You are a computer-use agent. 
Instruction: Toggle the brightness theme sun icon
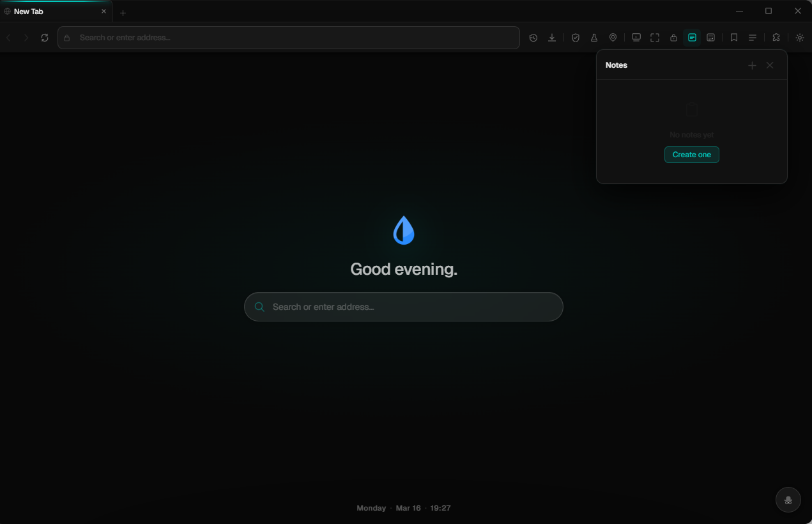pos(799,37)
